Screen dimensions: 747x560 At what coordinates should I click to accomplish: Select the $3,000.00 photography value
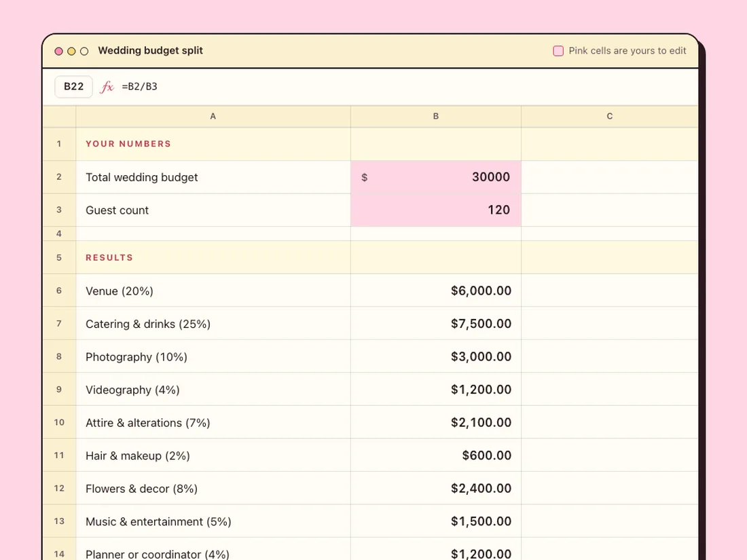point(436,356)
